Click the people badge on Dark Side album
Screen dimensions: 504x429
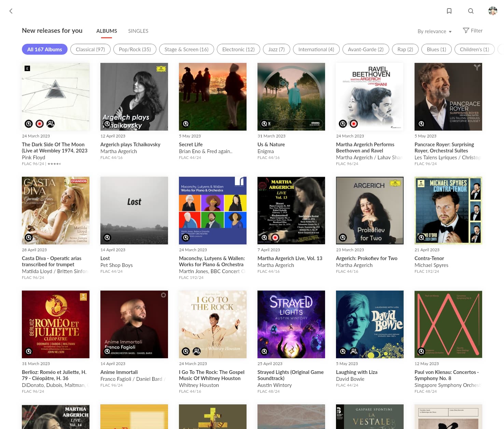[x=51, y=124]
